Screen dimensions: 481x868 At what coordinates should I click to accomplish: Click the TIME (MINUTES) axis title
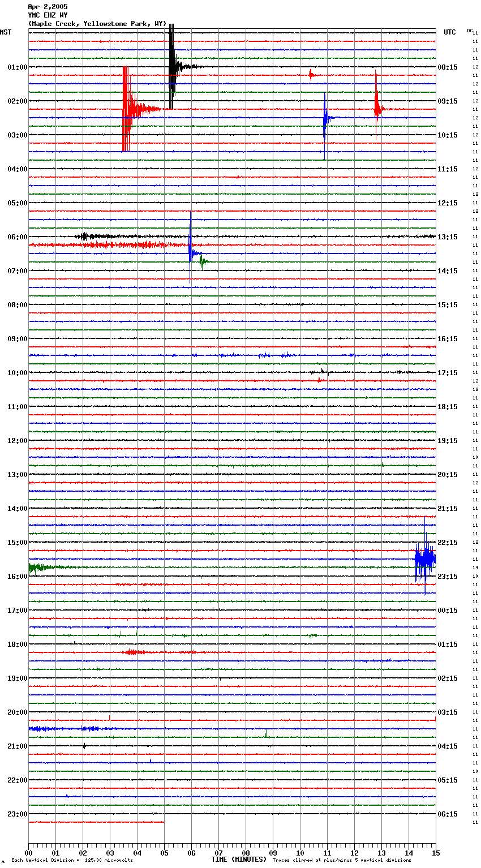coord(239,860)
